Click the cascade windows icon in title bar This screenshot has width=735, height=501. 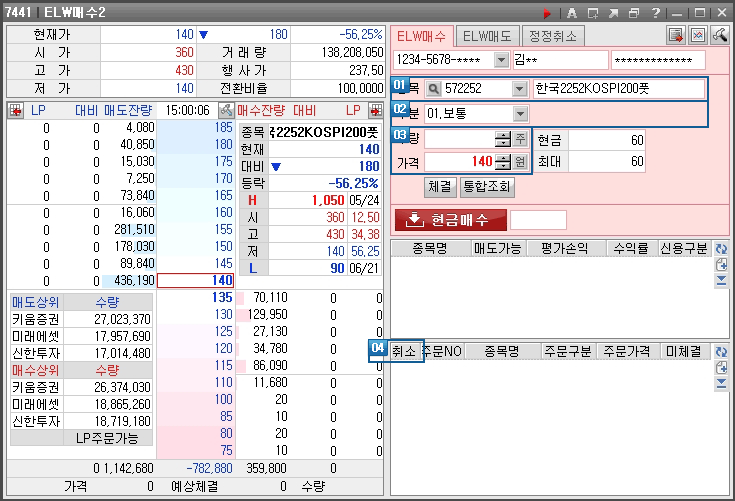click(x=634, y=13)
